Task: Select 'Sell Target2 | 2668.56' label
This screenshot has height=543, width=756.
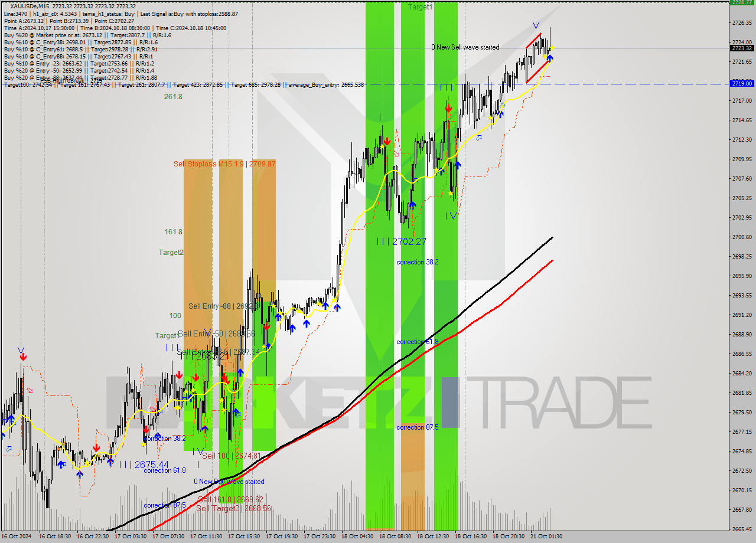Action: click(x=233, y=508)
